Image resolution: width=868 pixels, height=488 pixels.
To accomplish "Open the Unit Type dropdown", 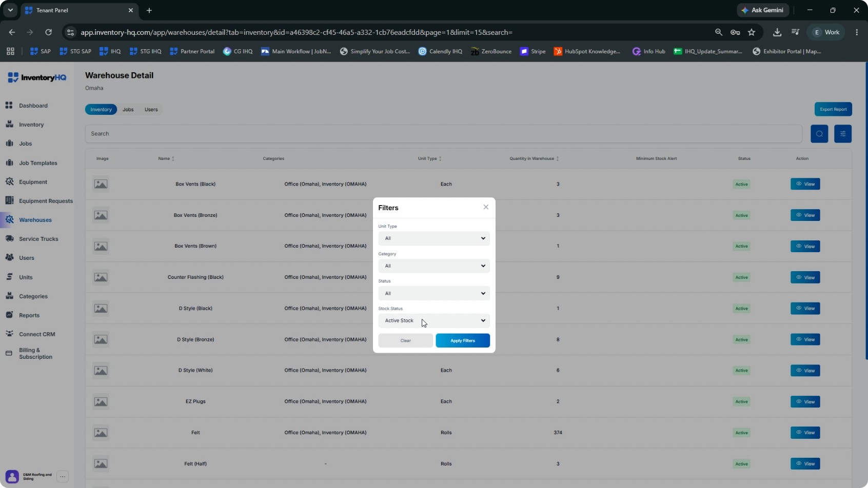I will pos(434,238).
